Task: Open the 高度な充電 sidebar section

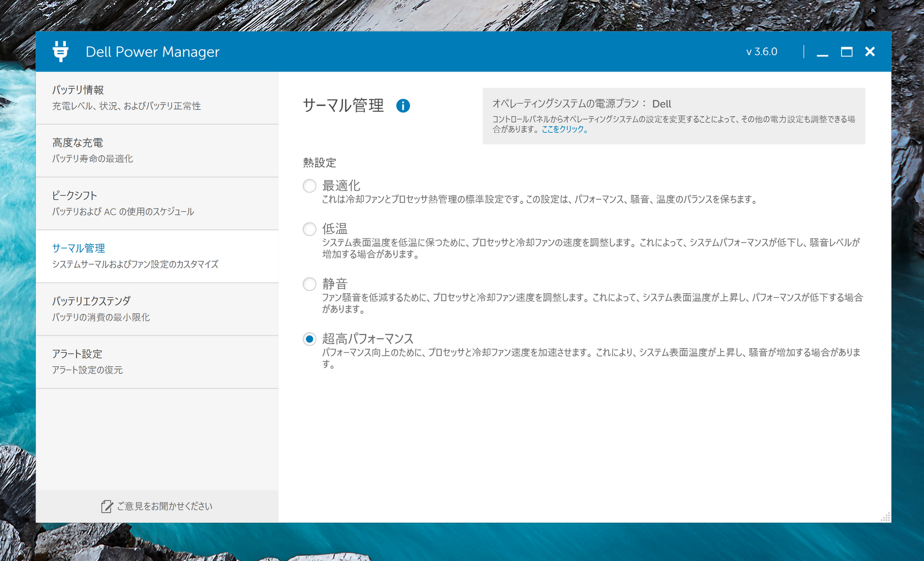Action: (x=157, y=151)
